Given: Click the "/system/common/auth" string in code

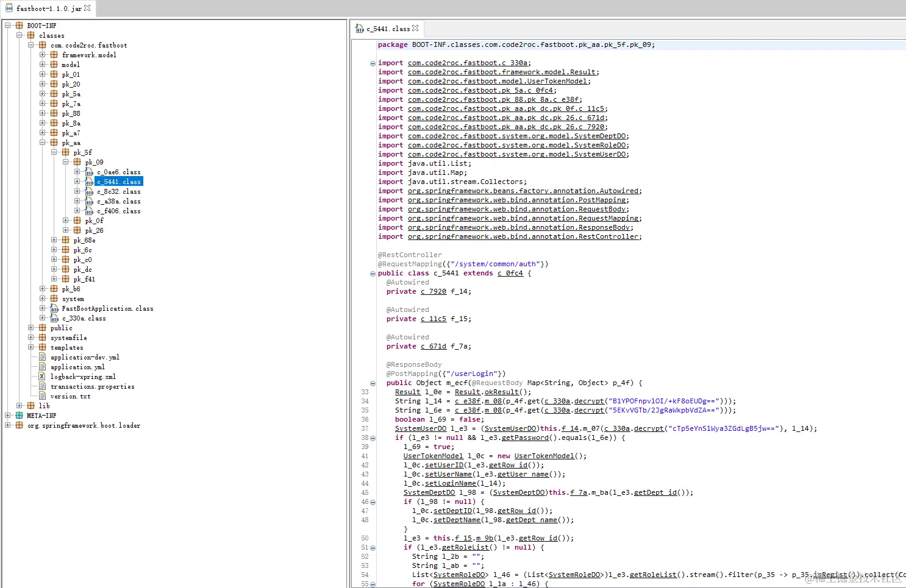Looking at the screenshot, I should pos(496,264).
